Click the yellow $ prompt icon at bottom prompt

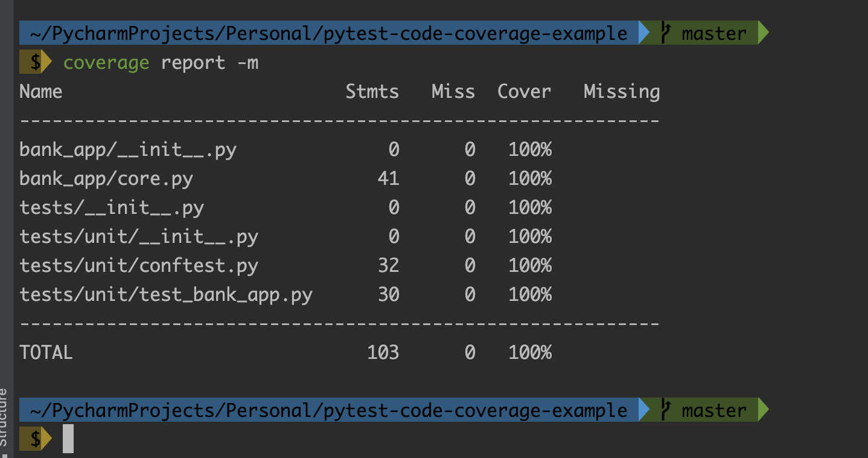35,439
